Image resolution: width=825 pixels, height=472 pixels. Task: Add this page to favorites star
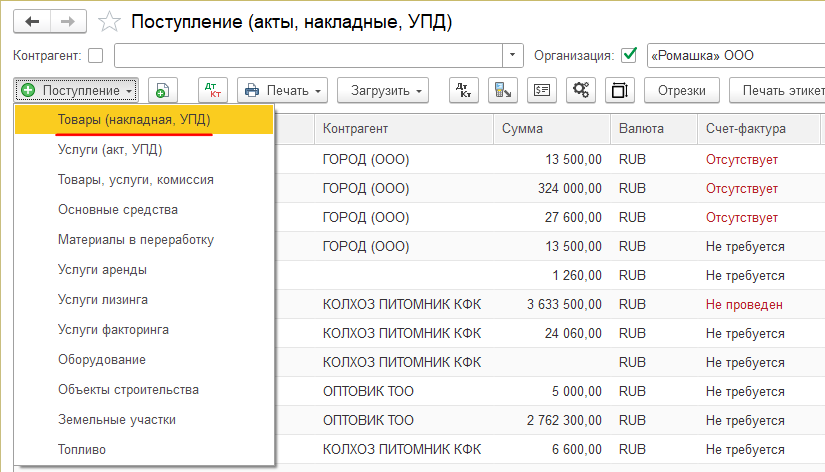pyautogui.click(x=112, y=21)
